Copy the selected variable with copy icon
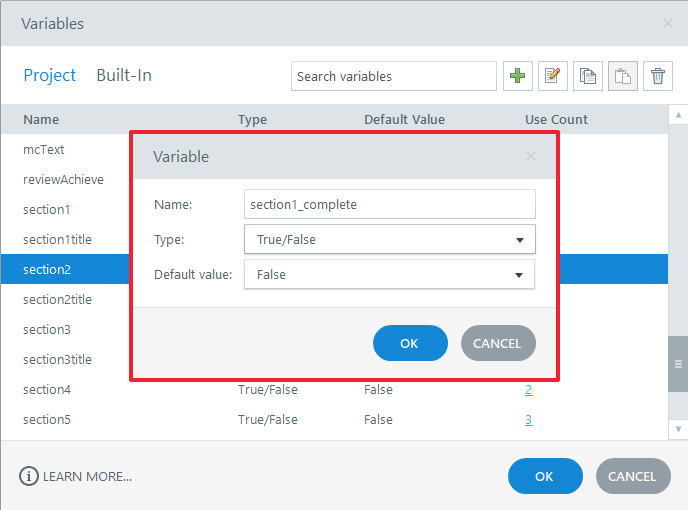 point(588,76)
